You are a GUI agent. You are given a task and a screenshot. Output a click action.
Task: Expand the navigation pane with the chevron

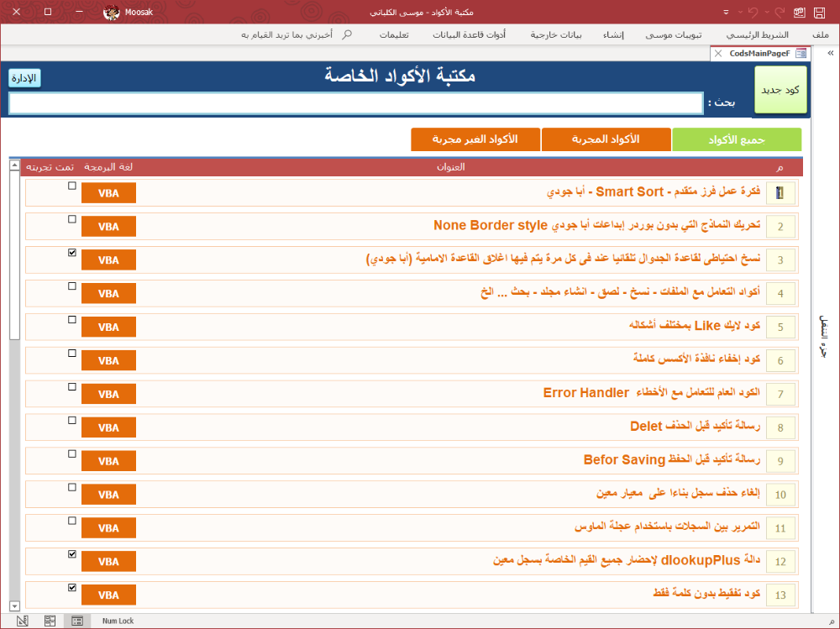[x=831, y=53]
